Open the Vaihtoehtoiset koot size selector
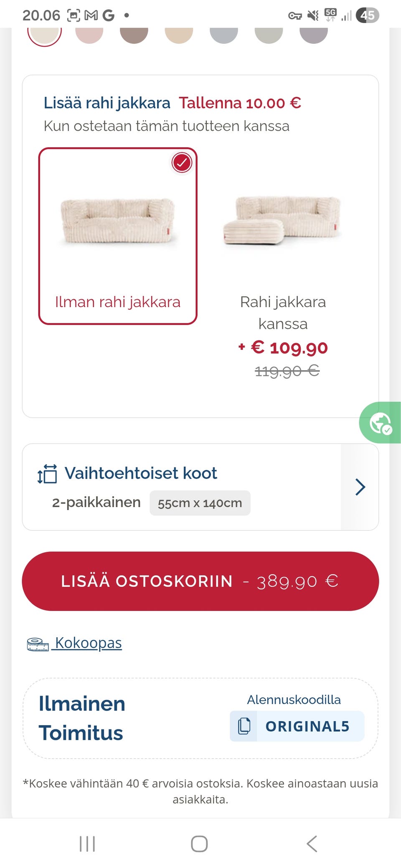401x868 pixels. (x=141, y=474)
